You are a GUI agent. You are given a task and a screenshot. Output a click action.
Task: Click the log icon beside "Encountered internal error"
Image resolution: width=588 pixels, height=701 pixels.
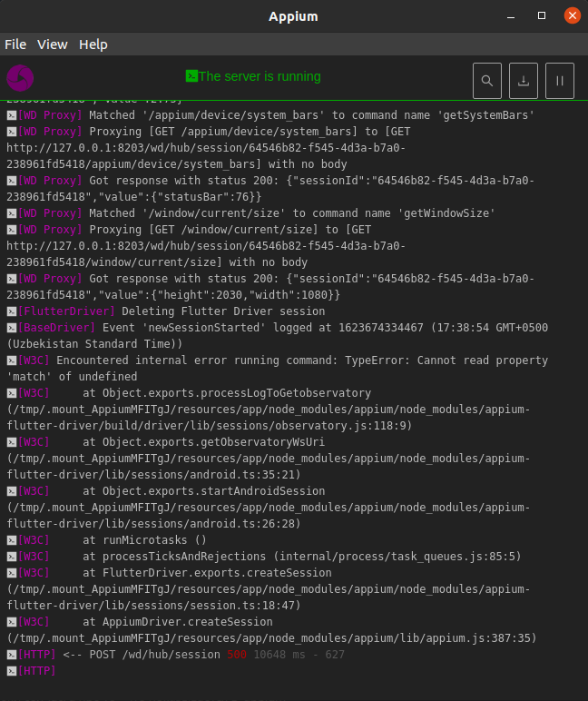coord(12,360)
